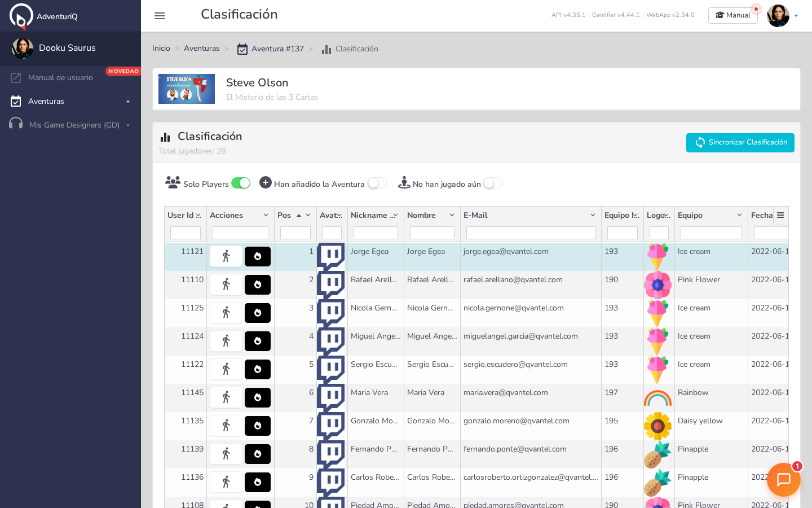Open Nombre column dropdown
The width and height of the screenshot is (812, 508).
tap(452, 215)
